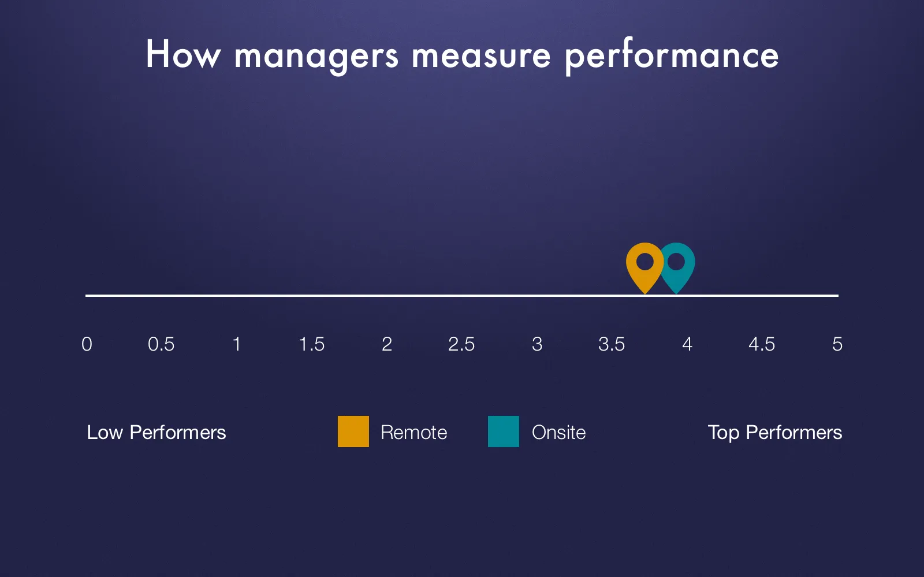
Task: Select the orange Remote legend swatch
Action: coord(353,431)
